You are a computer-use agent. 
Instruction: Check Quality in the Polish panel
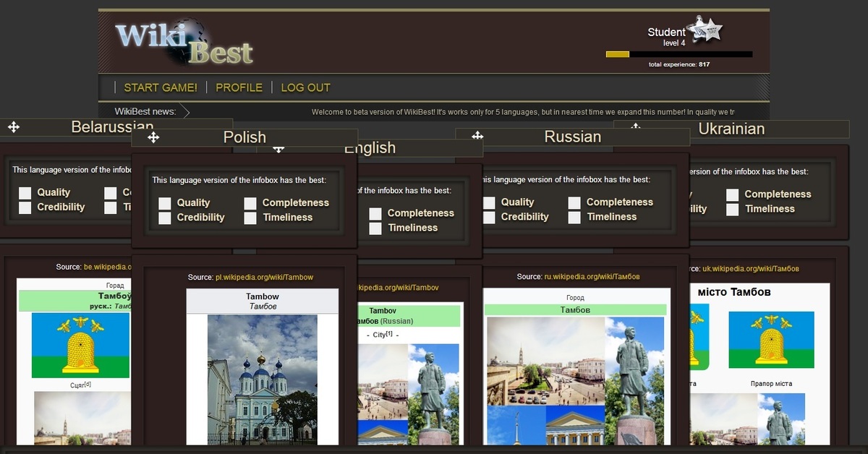pyautogui.click(x=165, y=203)
